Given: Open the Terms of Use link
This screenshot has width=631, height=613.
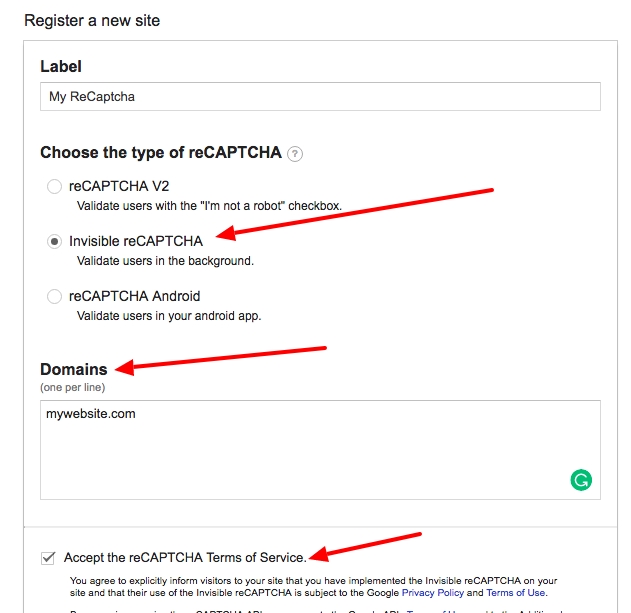Looking at the screenshot, I should 516,593.
